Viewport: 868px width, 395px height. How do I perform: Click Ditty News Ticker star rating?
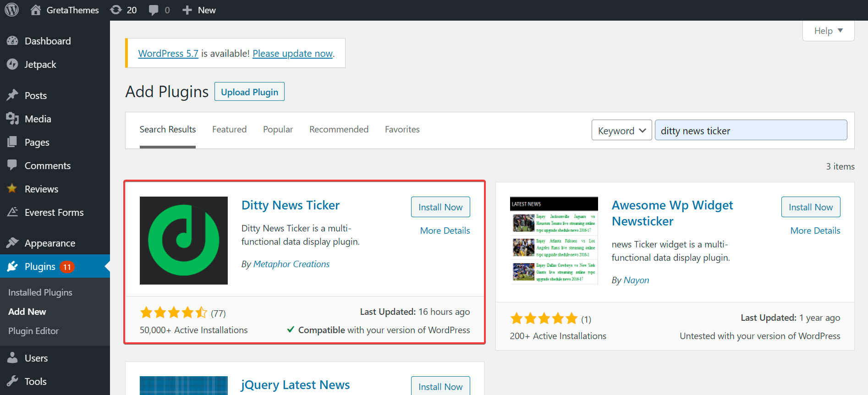[174, 313]
